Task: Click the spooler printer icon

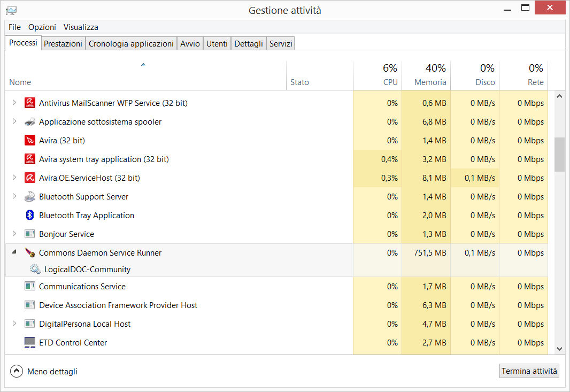Action: [30, 122]
